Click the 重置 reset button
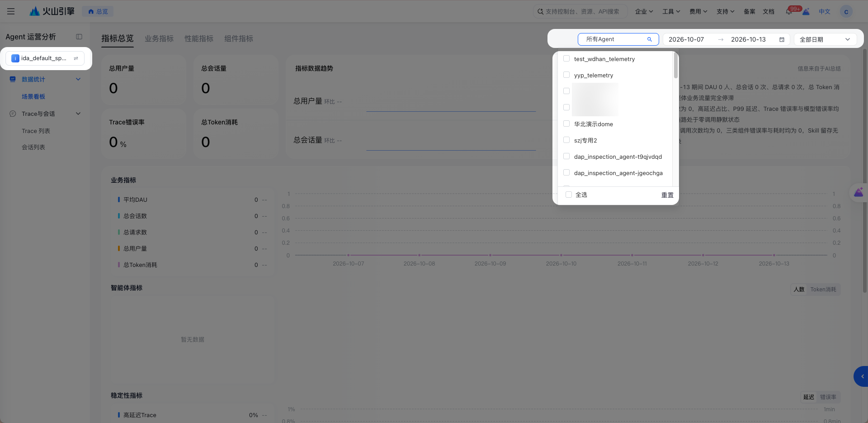868x423 pixels. pyautogui.click(x=667, y=195)
